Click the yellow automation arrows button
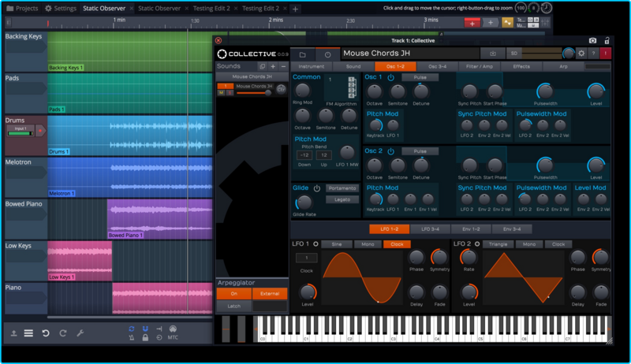 click(x=507, y=23)
